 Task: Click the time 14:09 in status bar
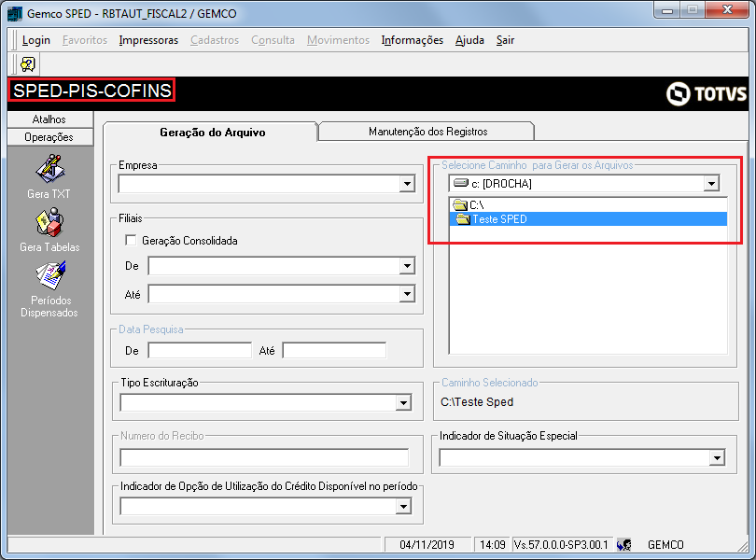(492, 545)
